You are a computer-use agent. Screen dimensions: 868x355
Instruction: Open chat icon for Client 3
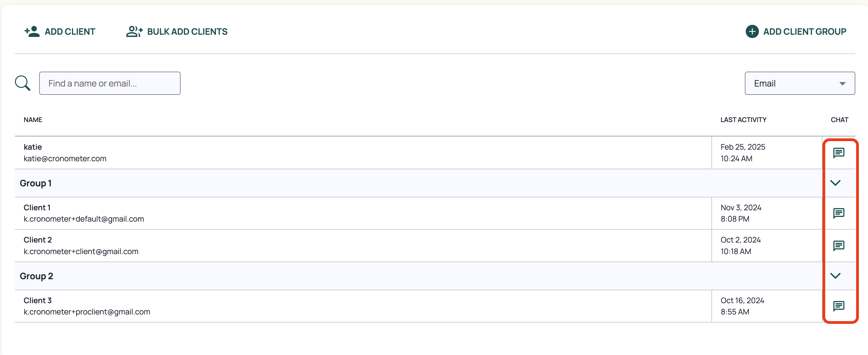[x=838, y=306]
